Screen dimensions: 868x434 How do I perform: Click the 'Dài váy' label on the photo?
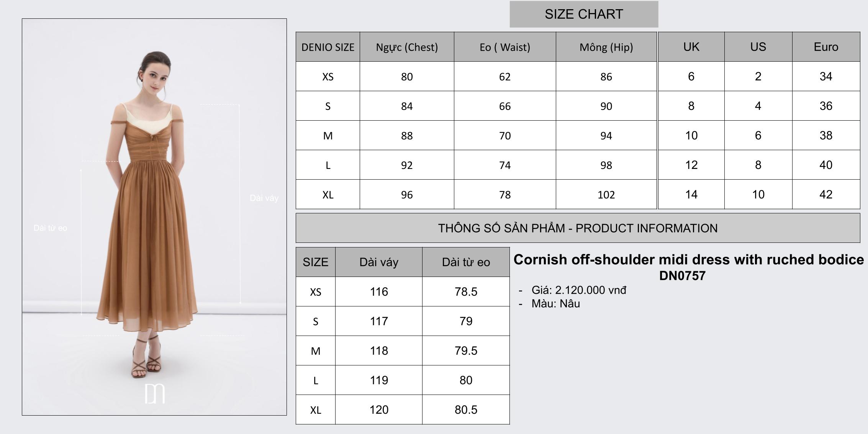[264, 198]
